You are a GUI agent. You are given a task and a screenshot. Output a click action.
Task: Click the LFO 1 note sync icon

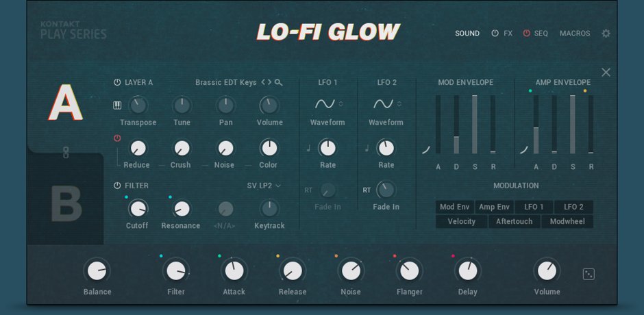pyautogui.click(x=309, y=148)
